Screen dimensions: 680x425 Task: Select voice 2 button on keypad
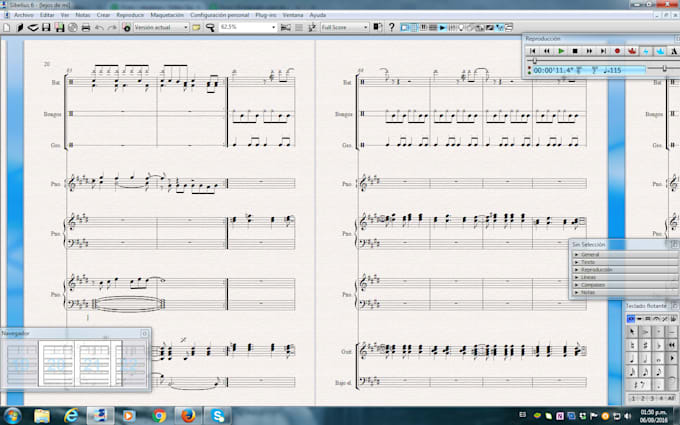click(643, 398)
